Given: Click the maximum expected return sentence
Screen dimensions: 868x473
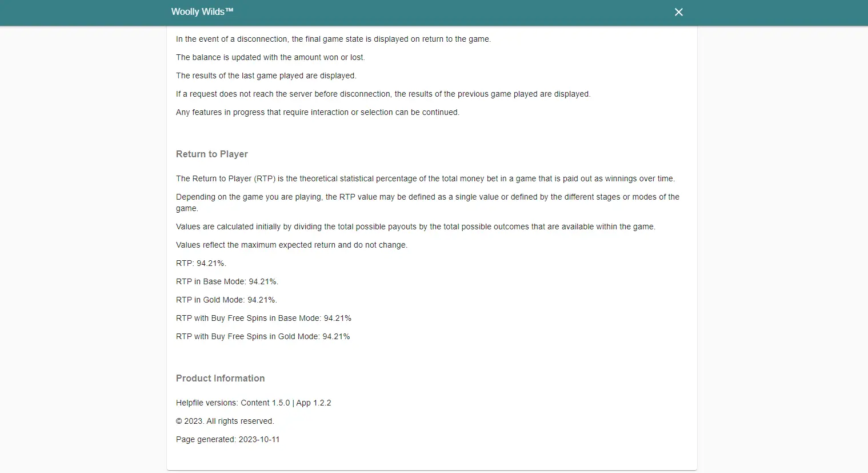Looking at the screenshot, I should (292, 245).
